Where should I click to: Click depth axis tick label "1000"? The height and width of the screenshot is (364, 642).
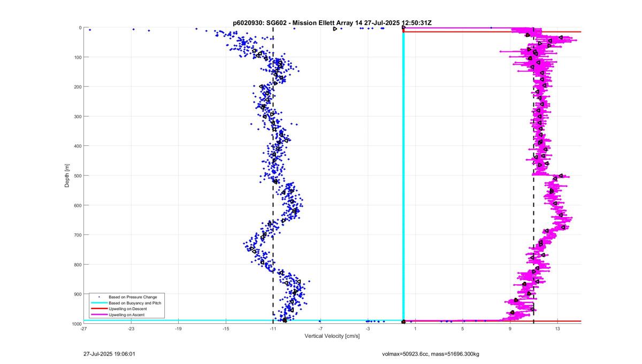(x=77, y=324)
